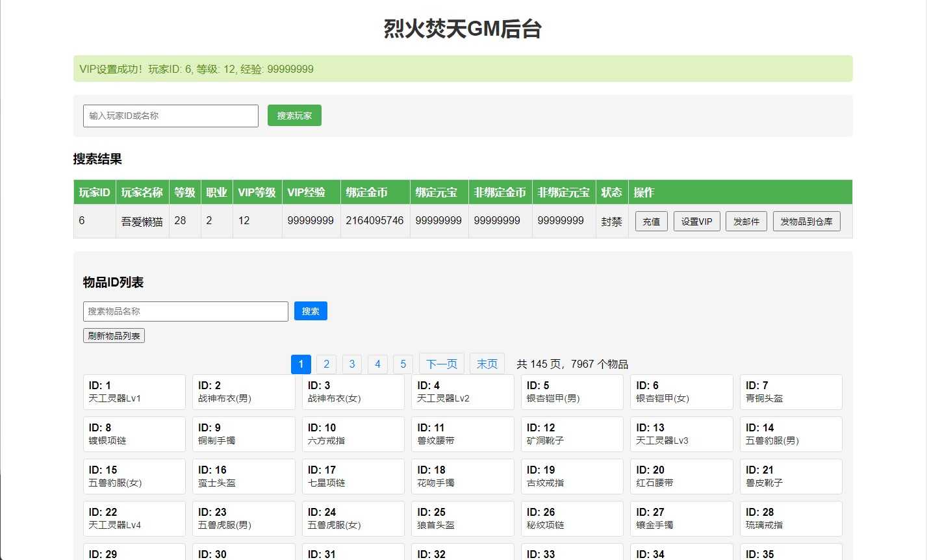Click the blue 搜索 item button

(311, 311)
